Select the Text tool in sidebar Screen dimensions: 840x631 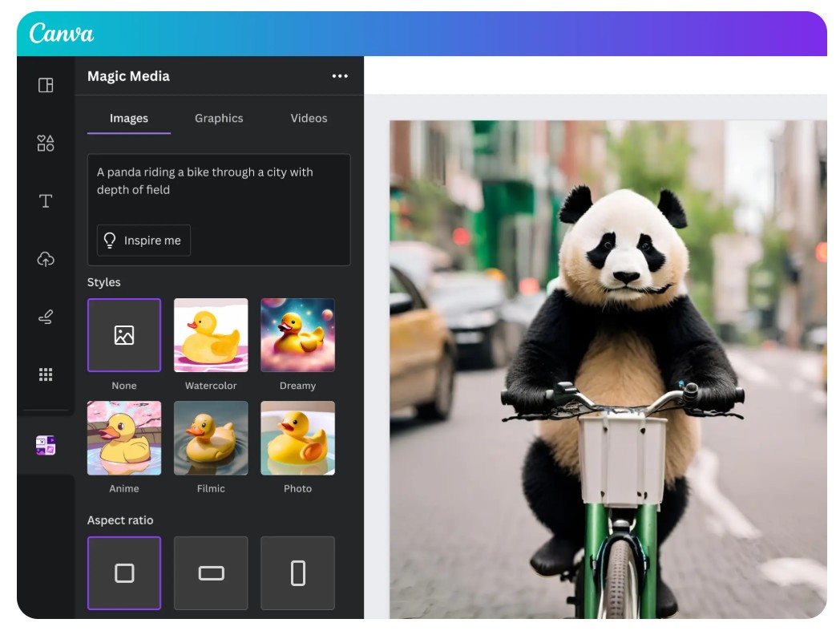click(x=46, y=201)
